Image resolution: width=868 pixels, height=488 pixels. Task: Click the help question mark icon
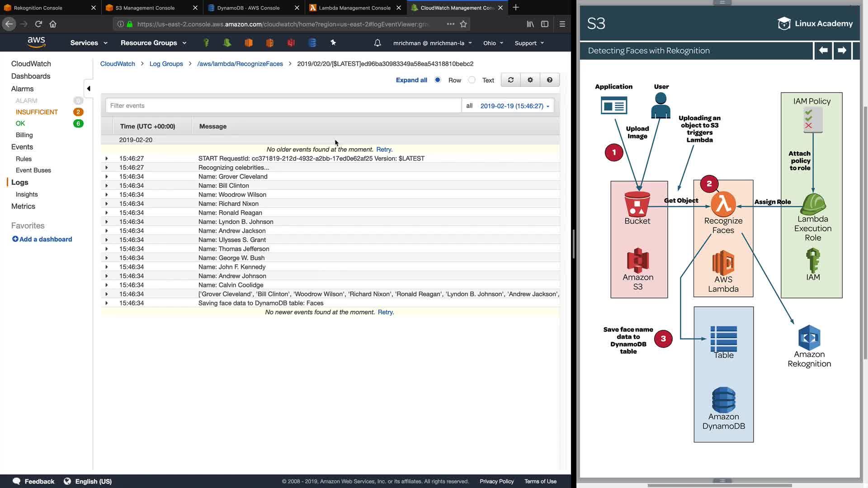coord(550,80)
